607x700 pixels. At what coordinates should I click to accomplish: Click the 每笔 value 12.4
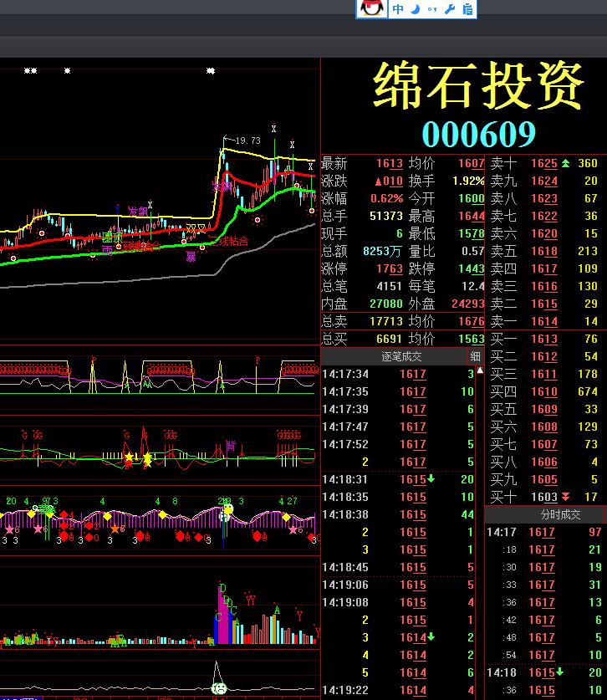(473, 286)
